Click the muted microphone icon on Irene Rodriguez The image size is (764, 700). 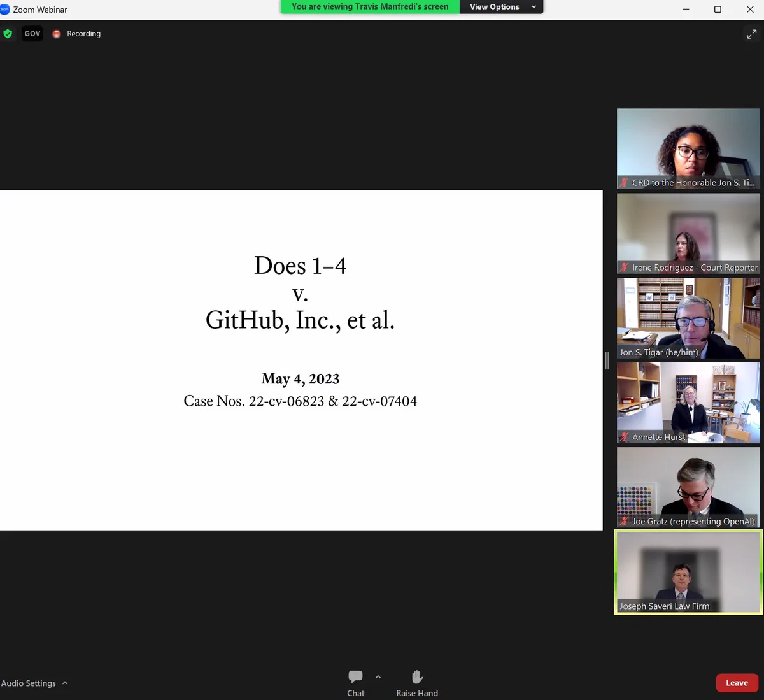pos(625,268)
